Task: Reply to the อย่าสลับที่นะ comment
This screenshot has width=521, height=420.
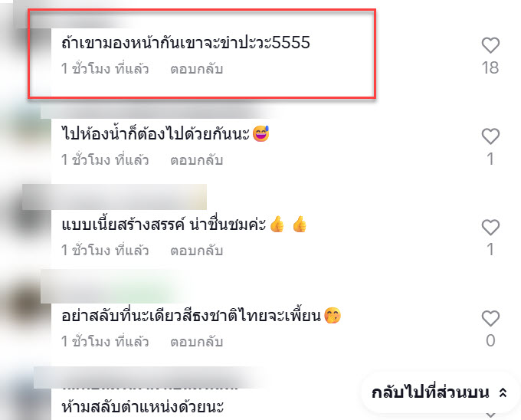Action: [x=196, y=342]
